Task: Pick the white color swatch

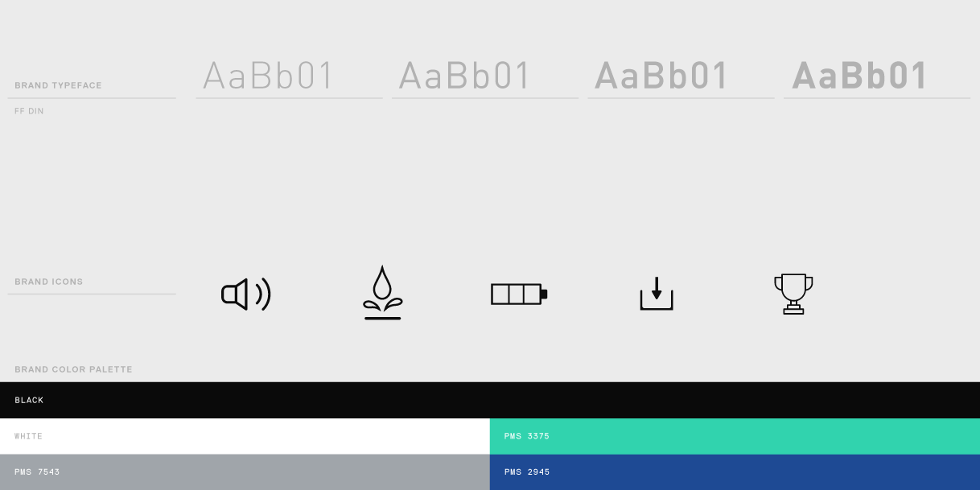Action: 245,436
